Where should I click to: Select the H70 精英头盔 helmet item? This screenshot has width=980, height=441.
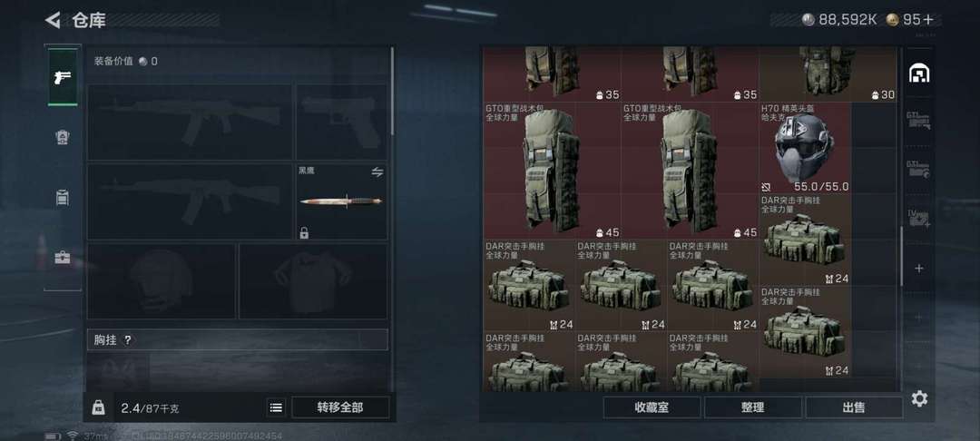coord(805,148)
